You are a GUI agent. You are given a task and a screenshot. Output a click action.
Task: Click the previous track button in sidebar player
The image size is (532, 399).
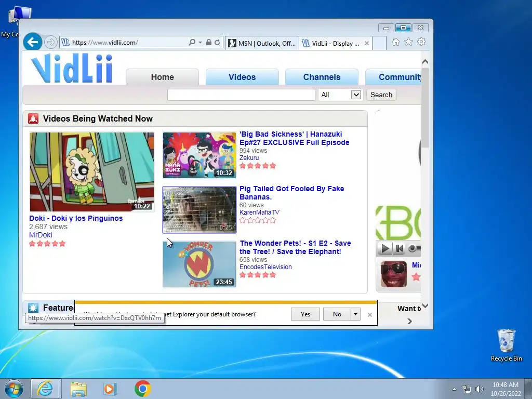(x=399, y=249)
